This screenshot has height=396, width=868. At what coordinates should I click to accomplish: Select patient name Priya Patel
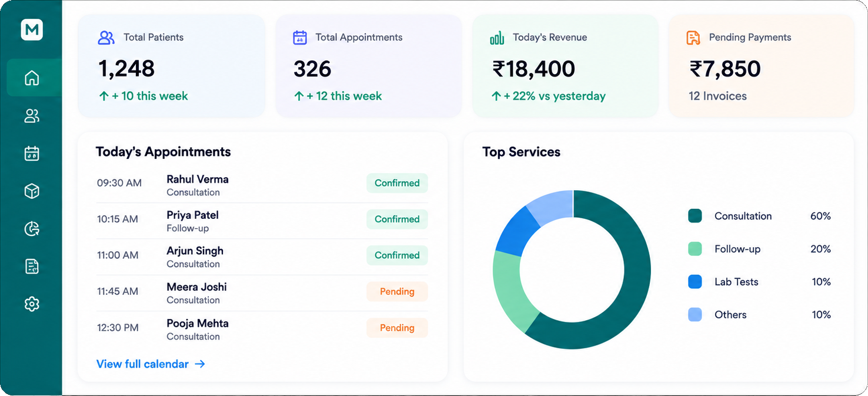point(192,215)
